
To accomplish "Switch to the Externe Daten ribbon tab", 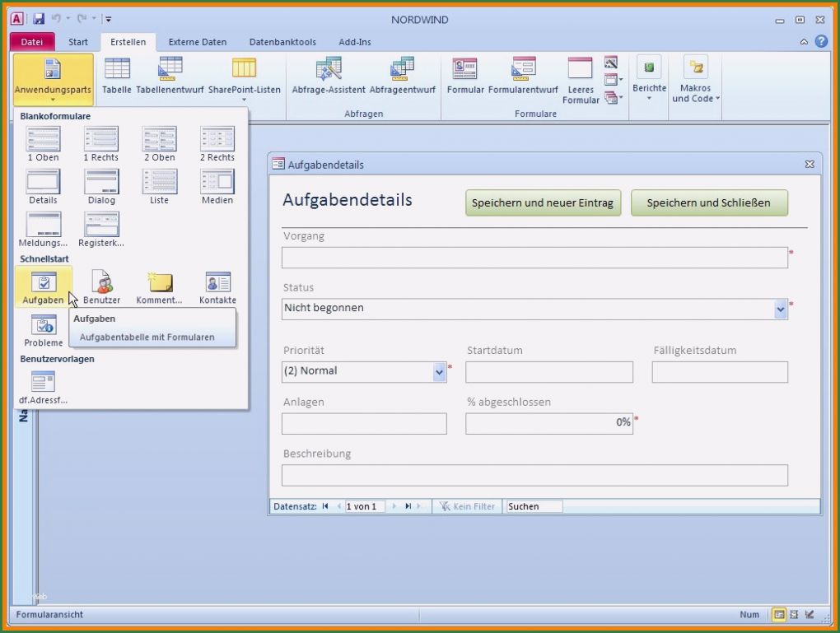I will coord(197,41).
